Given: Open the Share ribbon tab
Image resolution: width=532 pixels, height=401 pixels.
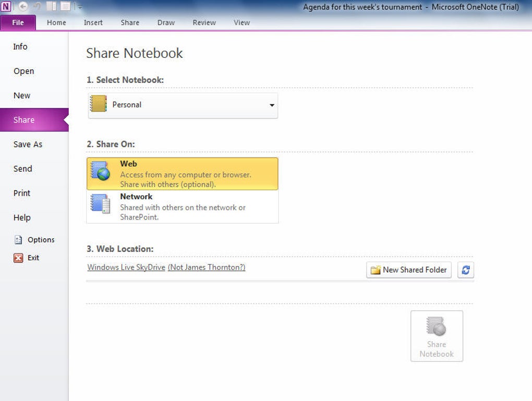Looking at the screenshot, I should coord(130,22).
